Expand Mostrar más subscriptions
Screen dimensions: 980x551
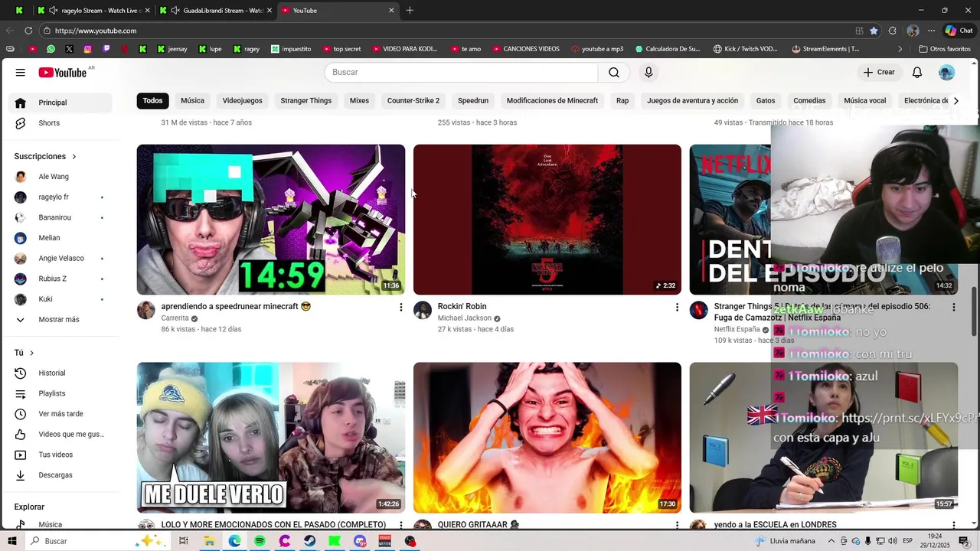tap(59, 320)
